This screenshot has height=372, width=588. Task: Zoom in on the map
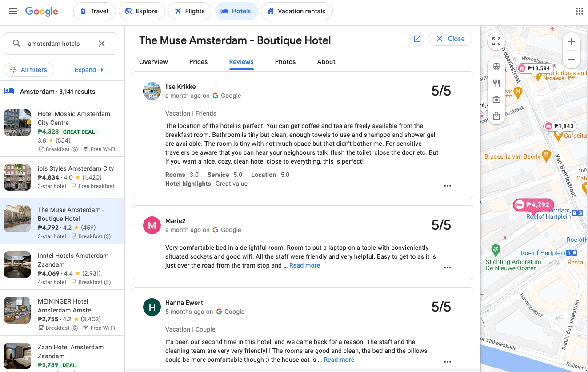571,41
